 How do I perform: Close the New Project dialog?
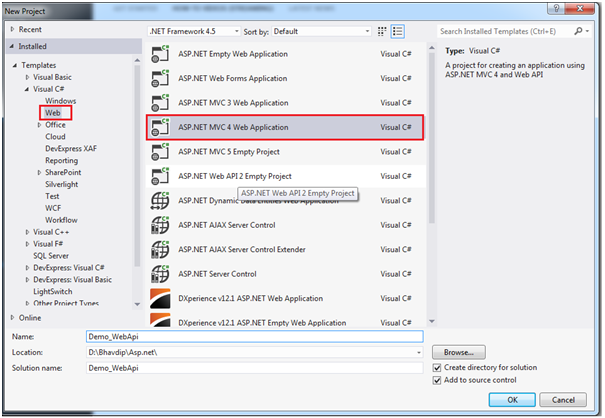pyautogui.click(x=580, y=8)
